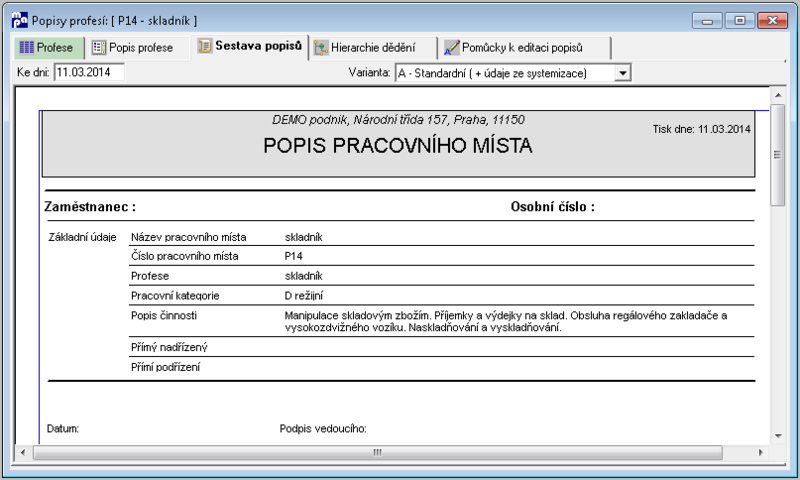Click the Hierarchie dědění tree icon
Image resolution: width=800 pixels, height=480 pixels.
pyautogui.click(x=321, y=48)
